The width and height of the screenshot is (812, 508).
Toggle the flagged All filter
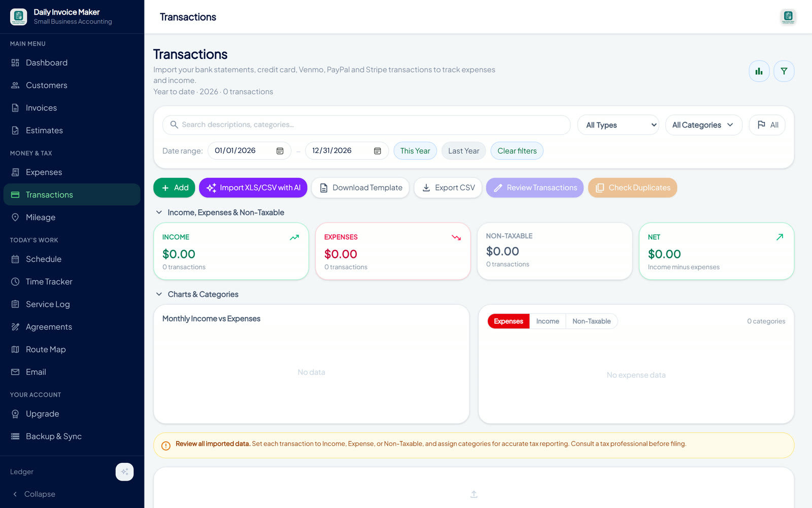tap(767, 125)
